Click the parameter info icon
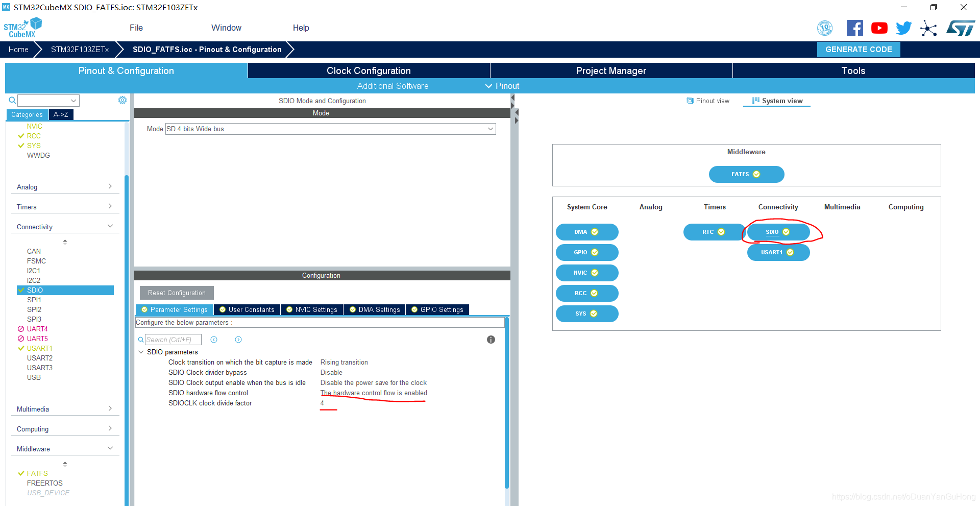The width and height of the screenshot is (980, 506). [491, 340]
